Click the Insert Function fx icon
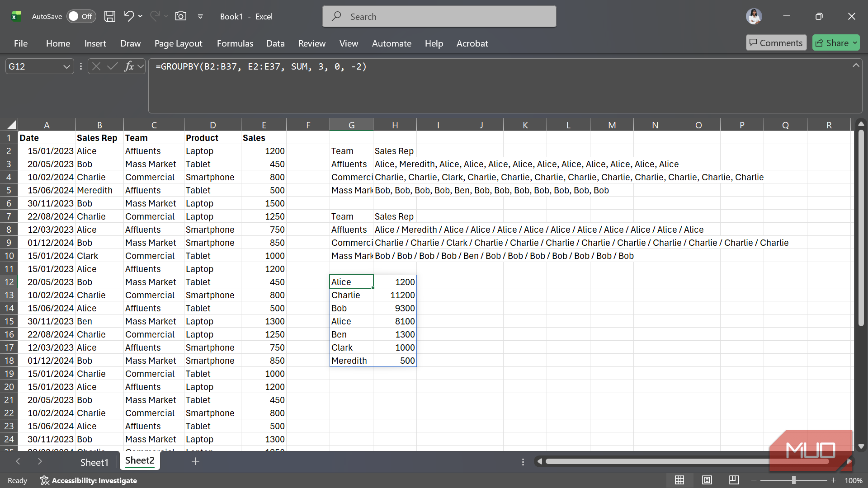Image resolution: width=868 pixels, height=488 pixels. click(x=129, y=66)
